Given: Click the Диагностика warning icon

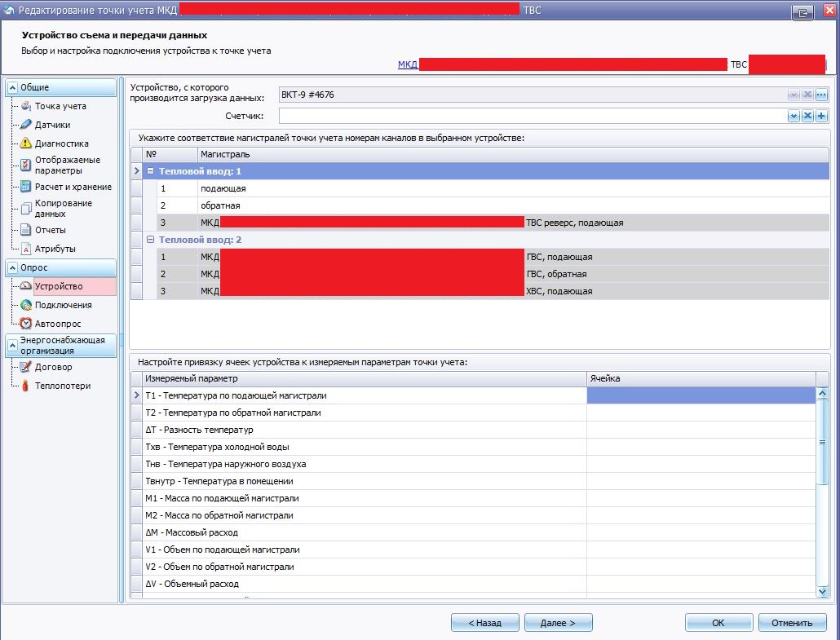Looking at the screenshot, I should (26, 143).
